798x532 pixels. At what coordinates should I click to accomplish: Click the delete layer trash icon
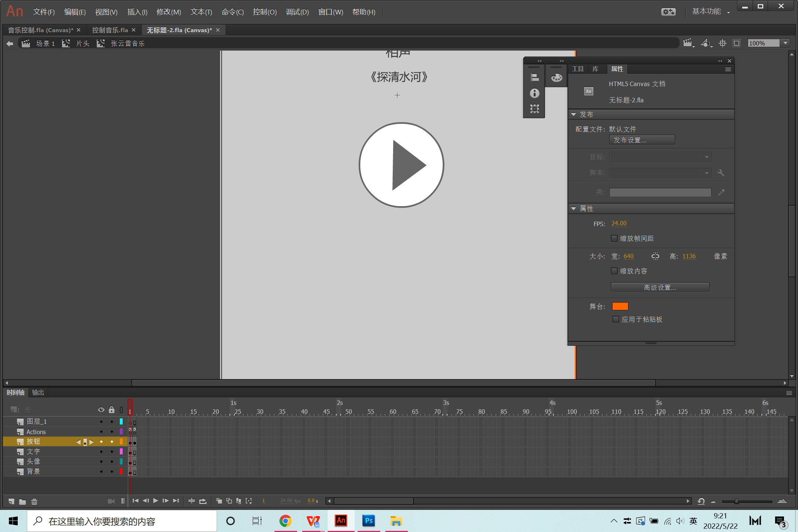coord(34,501)
